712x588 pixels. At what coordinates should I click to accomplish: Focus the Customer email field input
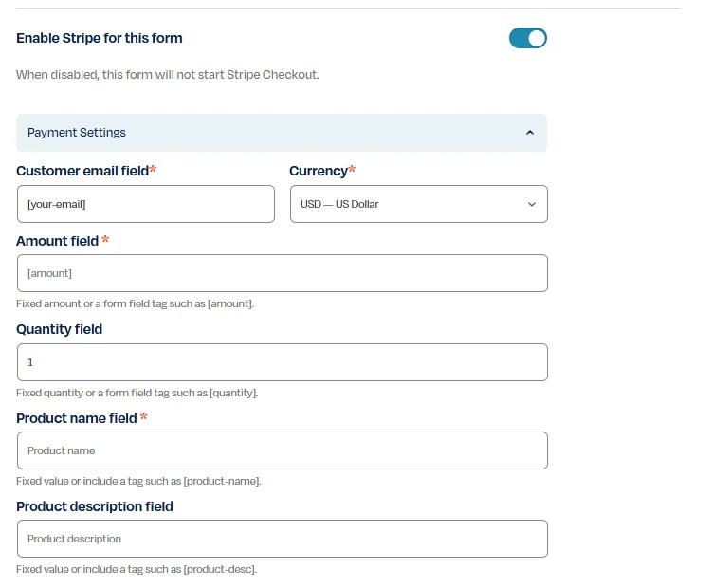click(146, 204)
